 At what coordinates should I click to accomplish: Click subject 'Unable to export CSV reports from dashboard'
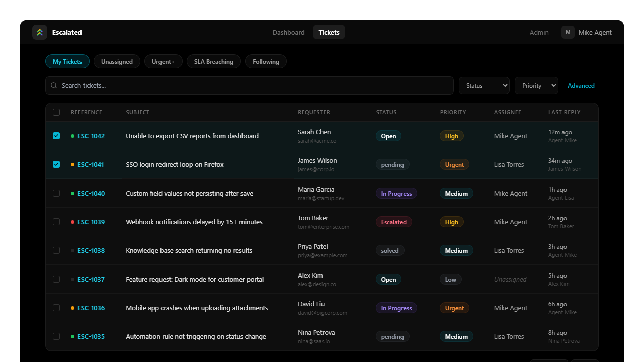point(192,136)
